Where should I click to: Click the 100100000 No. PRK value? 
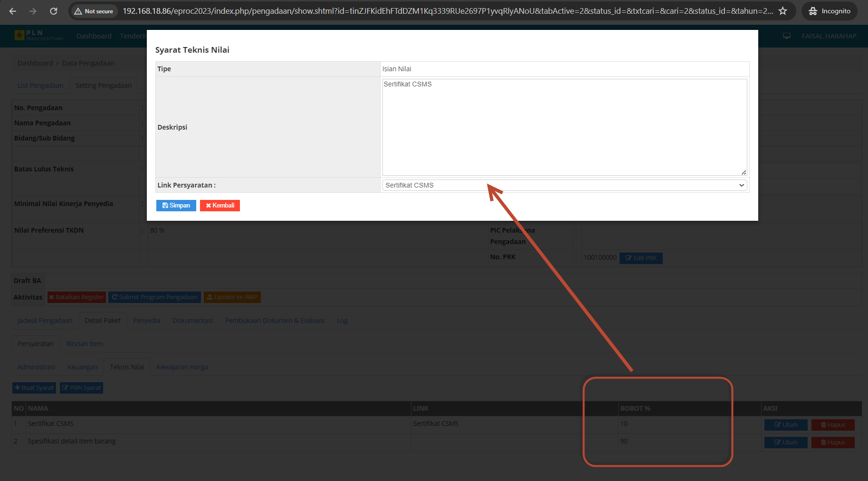tap(600, 257)
